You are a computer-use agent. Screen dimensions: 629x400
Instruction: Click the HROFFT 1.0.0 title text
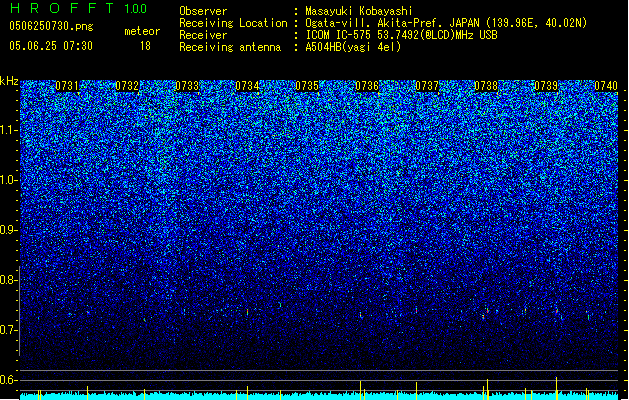pyautogui.click(x=79, y=8)
